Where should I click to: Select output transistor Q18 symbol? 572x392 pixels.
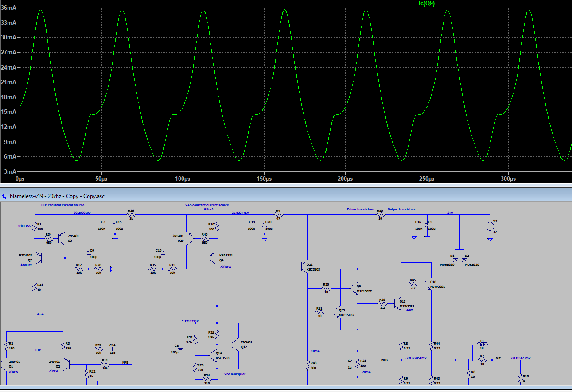[x=428, y=283]
